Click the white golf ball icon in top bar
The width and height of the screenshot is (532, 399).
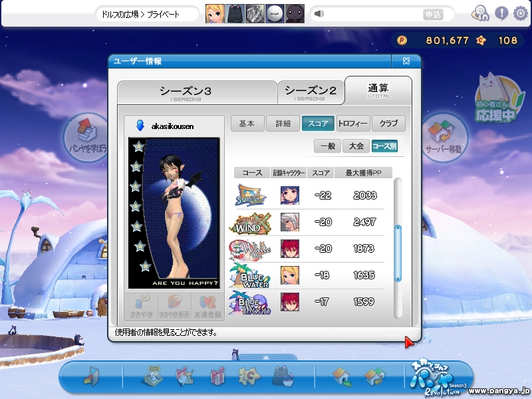click(x=275, y=14)
